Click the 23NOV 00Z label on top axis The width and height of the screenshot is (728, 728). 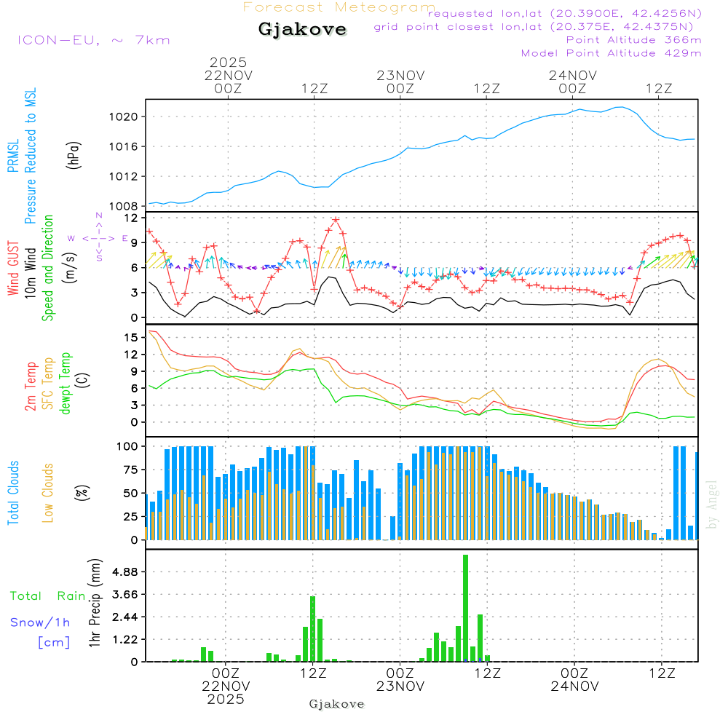coord(400,81)
